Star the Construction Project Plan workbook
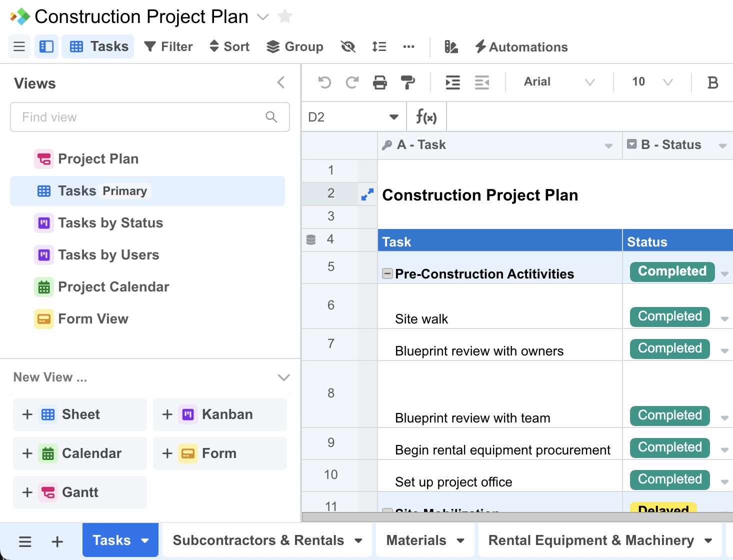733x560 pixels. (285, 16)
